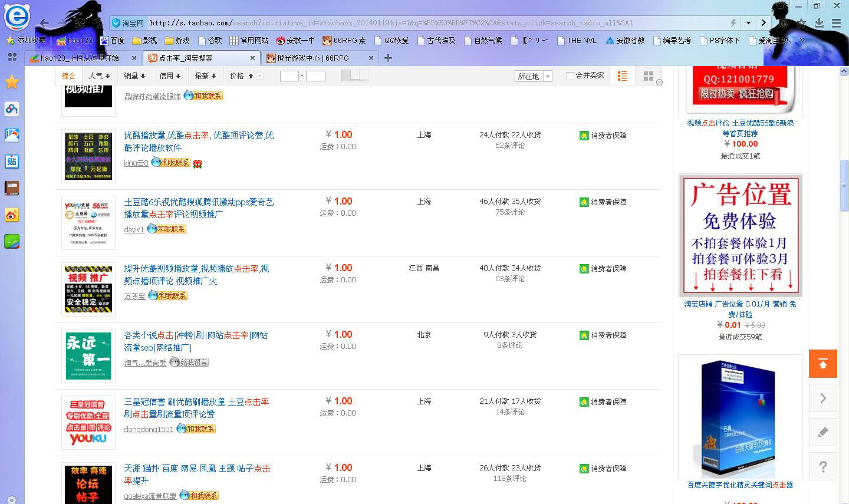The width and height of the screenshot is (849, 504).
Task: Select the 综合 sort tab
Action: click(x=68, y=76)
